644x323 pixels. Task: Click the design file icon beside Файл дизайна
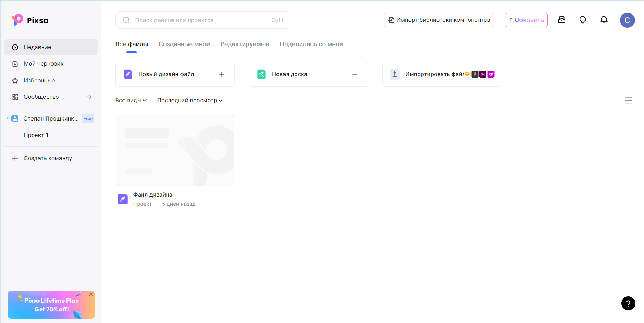point(123,199)
